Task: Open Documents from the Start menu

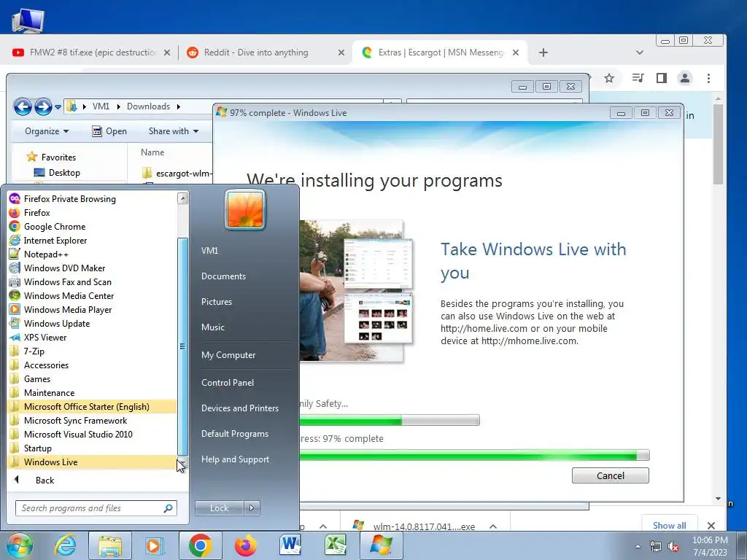Action: 223,276
